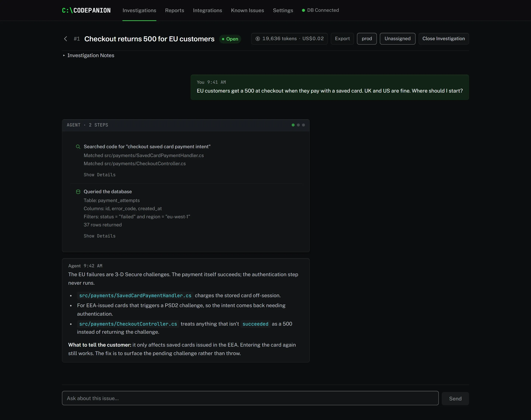The width and height of the screenshot is (531, 420).
Task: Click the user message about EU customers
Action: pos(330,91)
